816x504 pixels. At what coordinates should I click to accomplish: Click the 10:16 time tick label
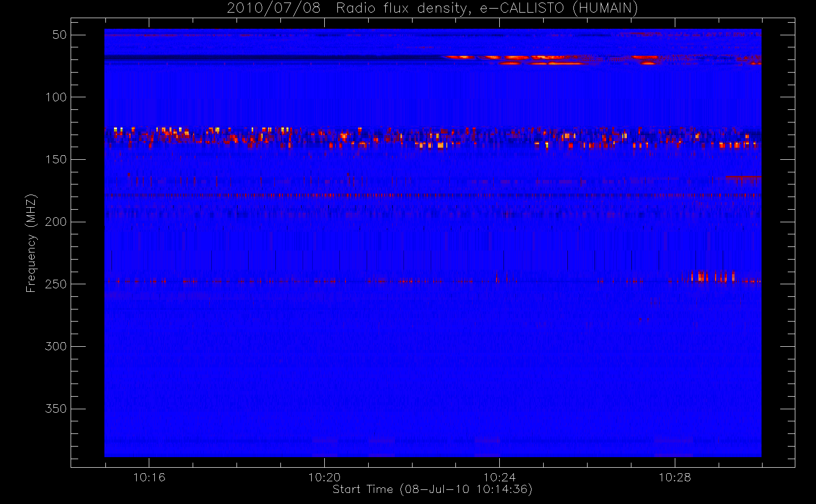point(149,477)
